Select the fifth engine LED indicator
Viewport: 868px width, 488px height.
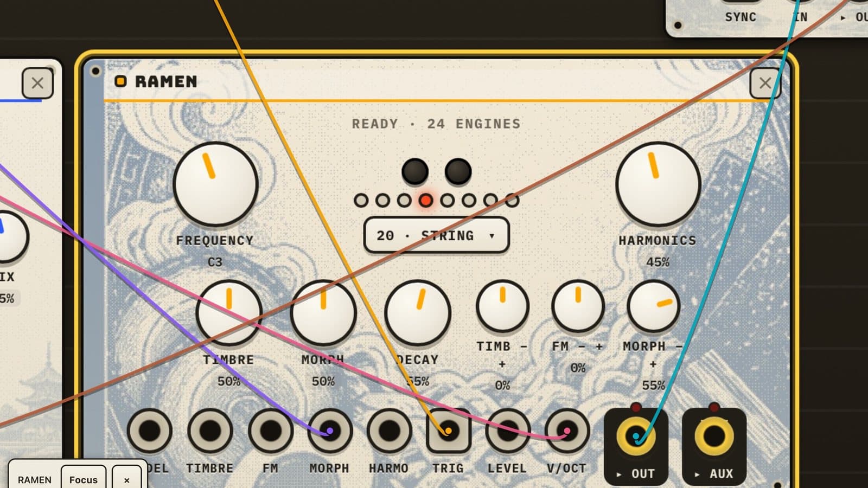(x=448, y=201)
